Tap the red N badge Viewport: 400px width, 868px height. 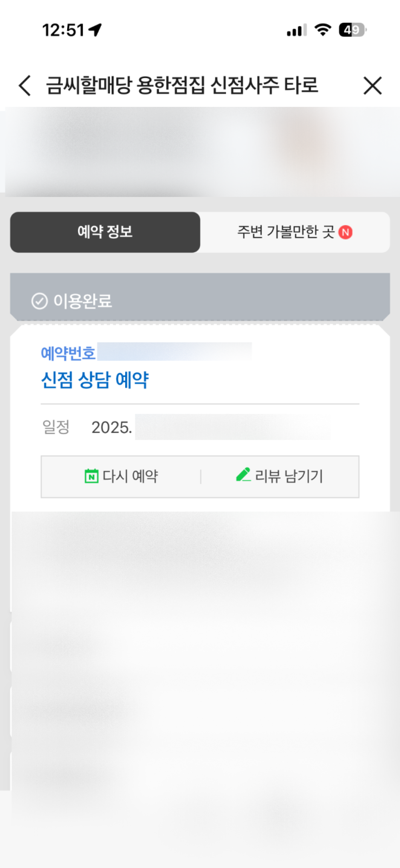tap(346, 232)
